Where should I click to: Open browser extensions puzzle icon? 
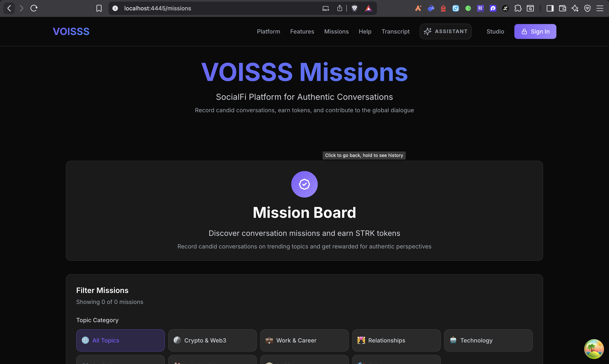[518, 8]
